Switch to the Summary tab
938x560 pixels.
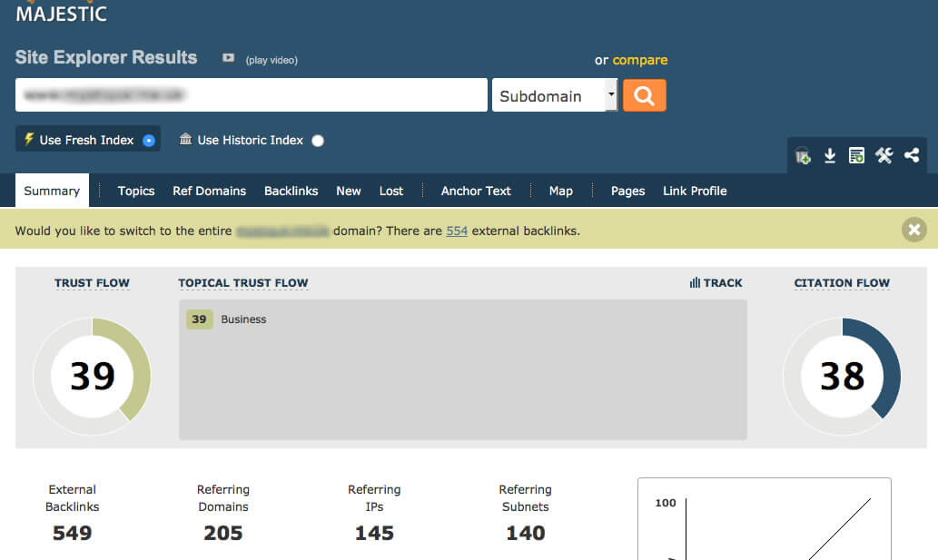tap(52, 191)
